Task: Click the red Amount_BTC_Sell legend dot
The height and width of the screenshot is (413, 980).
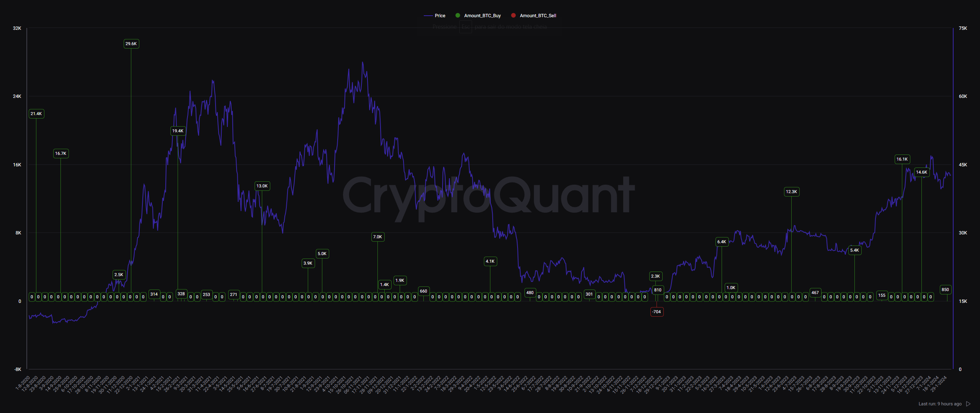Action: pyautogui.click(x=513, y=16)
